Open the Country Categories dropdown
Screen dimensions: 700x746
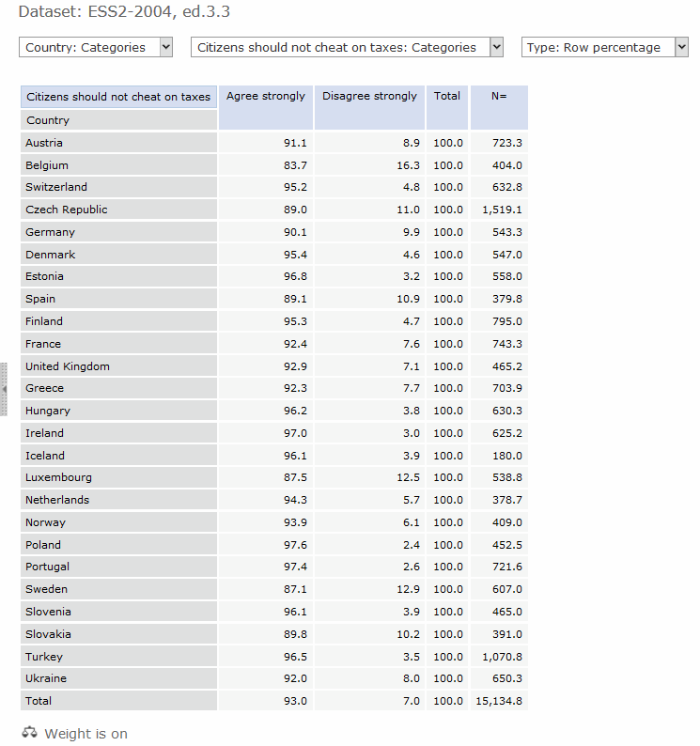point(96,47)
